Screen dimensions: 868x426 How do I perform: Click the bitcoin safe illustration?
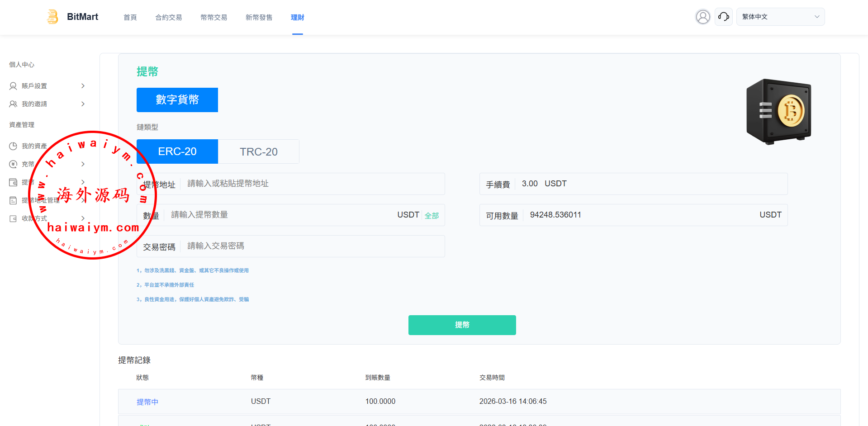click(x=778, y=111)
